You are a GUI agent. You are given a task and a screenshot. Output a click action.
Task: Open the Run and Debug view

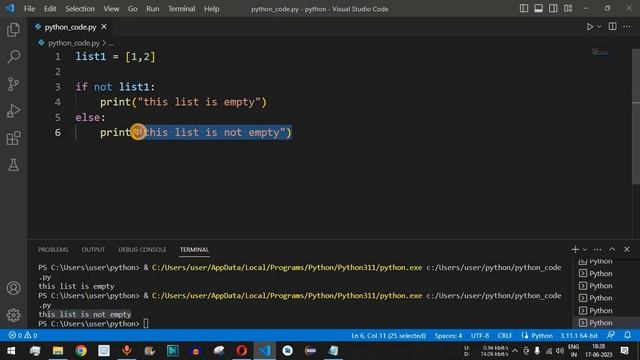[13, 111]
